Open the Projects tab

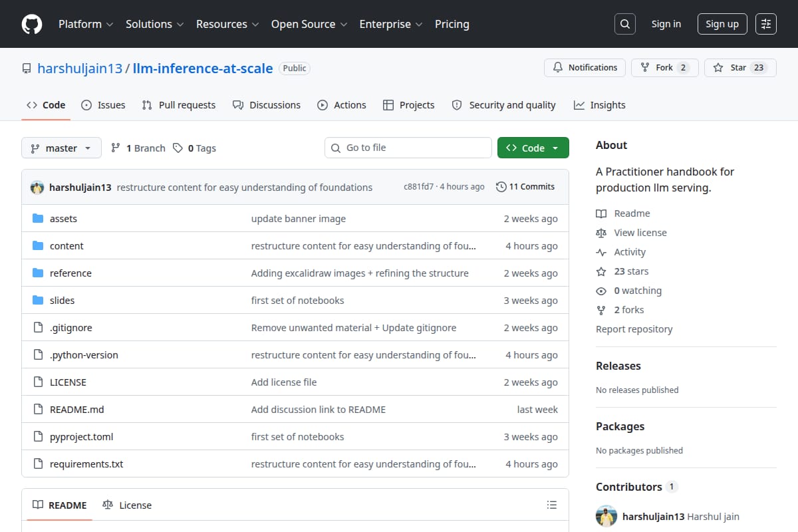(409, 105)
